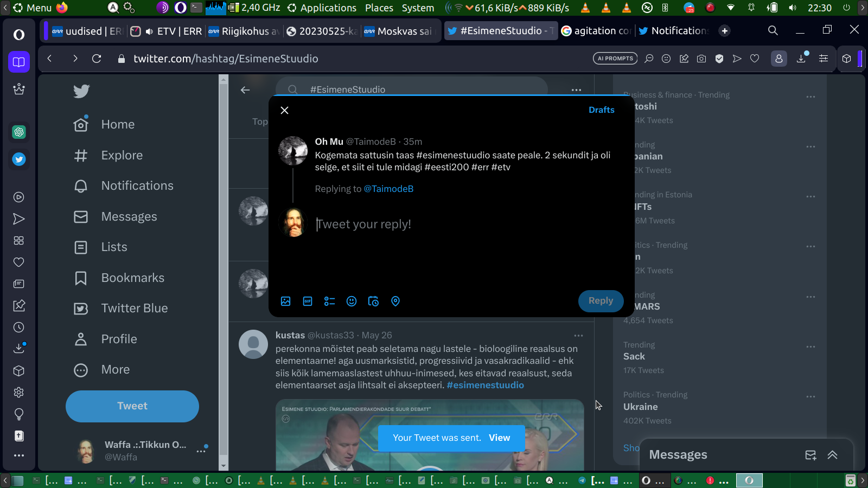
Task: Compose new message in Messages drawer
Action: (x=810, y=455)
